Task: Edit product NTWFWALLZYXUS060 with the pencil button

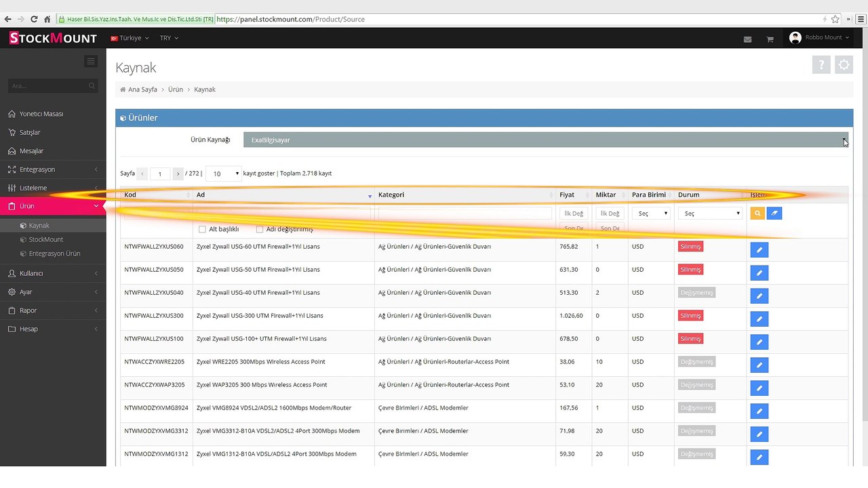Action: point(759,251)
